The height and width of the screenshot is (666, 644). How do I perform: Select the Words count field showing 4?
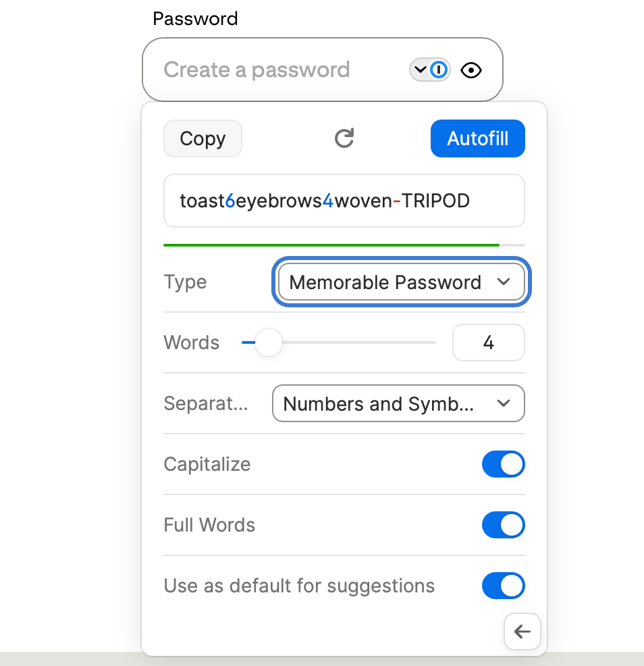coord(488,342)
